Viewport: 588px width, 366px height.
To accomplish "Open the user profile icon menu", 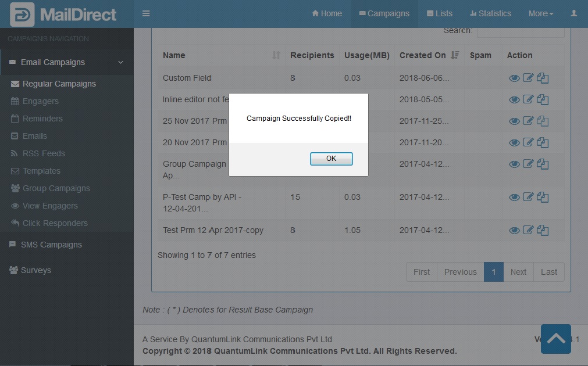I will (574, 13).
